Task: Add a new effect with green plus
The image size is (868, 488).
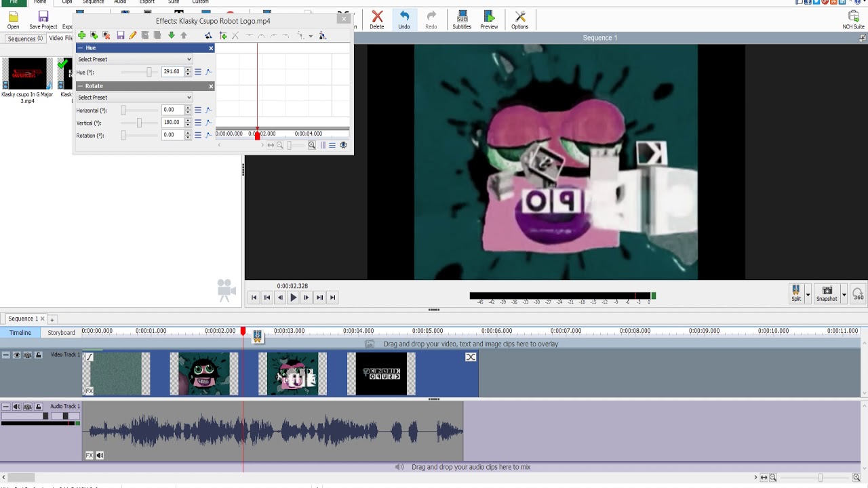Action: pyautogui.click(x=81, y=35)
